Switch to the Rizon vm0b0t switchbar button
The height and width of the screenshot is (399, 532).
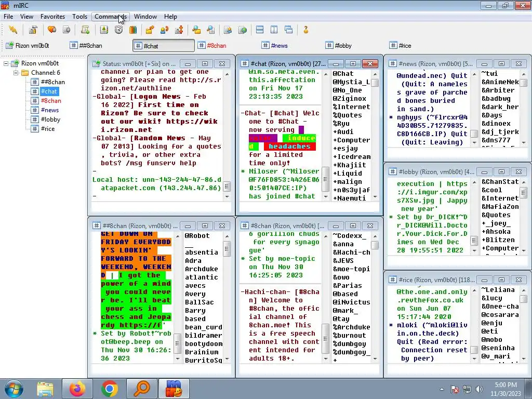click(32, 46)
